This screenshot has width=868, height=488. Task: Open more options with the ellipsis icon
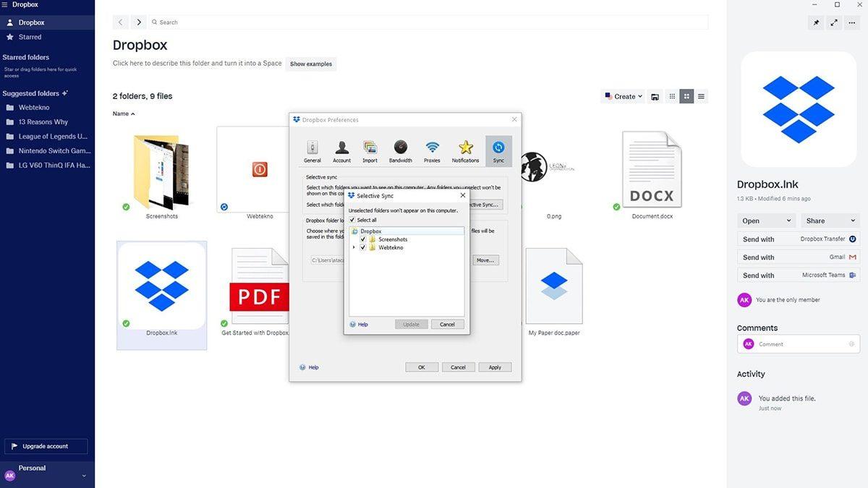point(851,22)
